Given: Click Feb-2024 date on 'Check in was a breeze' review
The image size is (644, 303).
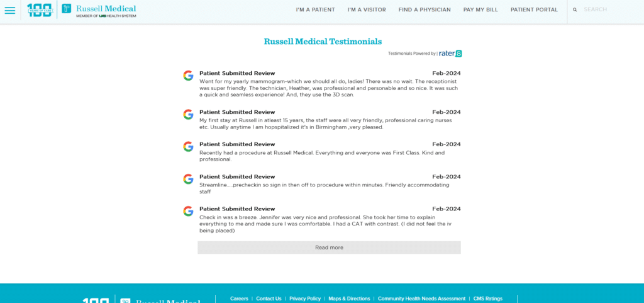Looking at the screenshot, I should (x=447, y=209).
